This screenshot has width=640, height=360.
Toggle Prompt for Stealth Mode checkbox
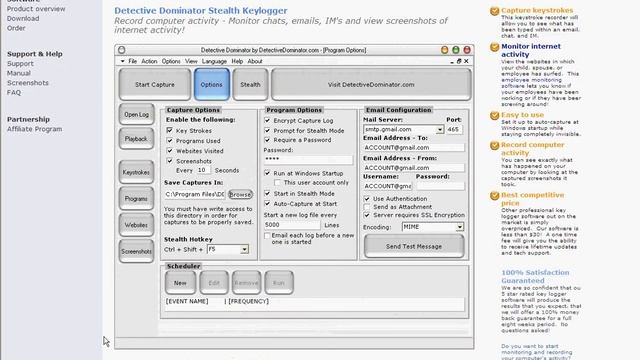(x=267, y=130)
